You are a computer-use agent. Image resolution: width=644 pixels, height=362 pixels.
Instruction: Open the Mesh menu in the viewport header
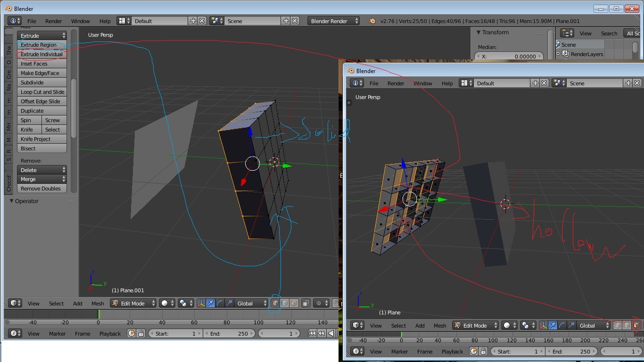coord(98,303)
